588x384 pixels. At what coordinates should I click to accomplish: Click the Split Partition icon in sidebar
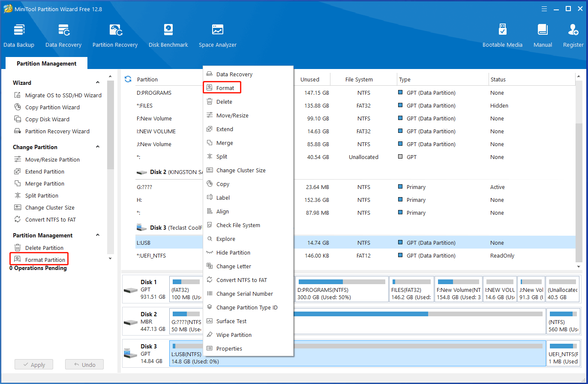pyautogui.click(x=18, y=195)
